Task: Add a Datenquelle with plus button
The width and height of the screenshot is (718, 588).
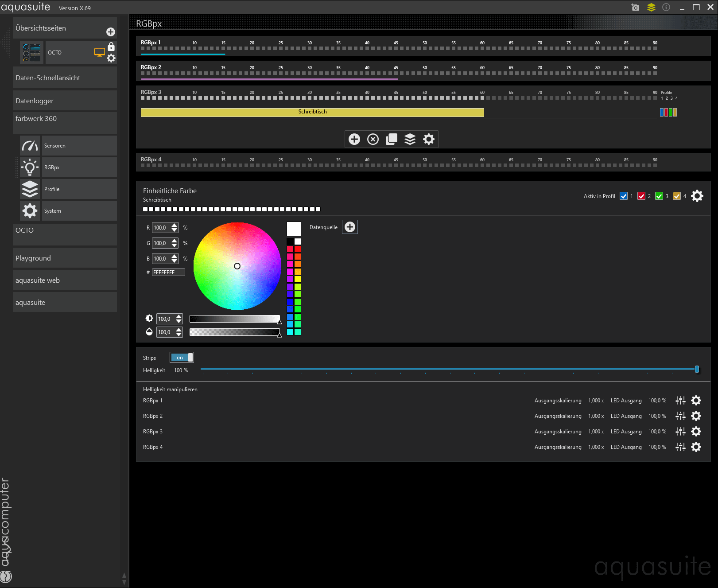Action: [350, 227]
